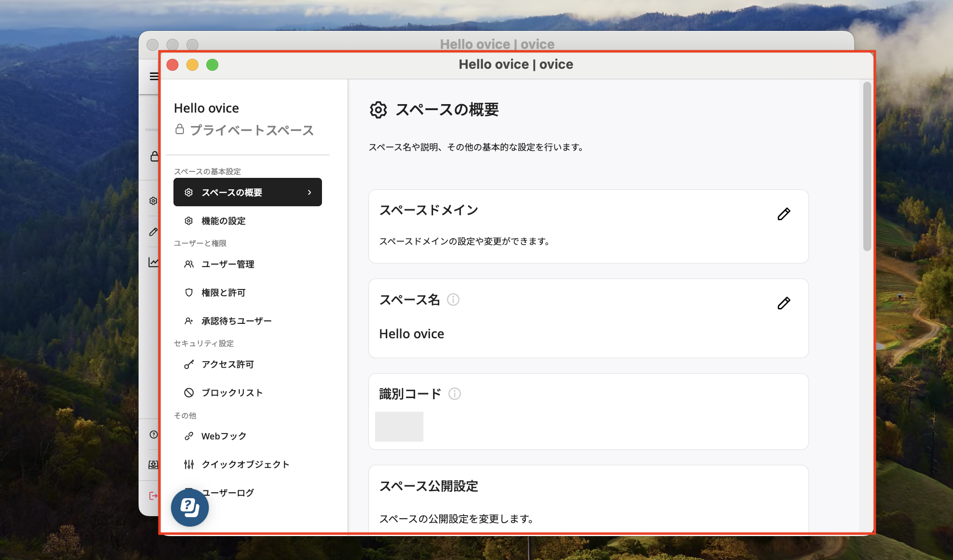
Task: Open 承認待ちユーザー in the sidebar
Action: 248,321
